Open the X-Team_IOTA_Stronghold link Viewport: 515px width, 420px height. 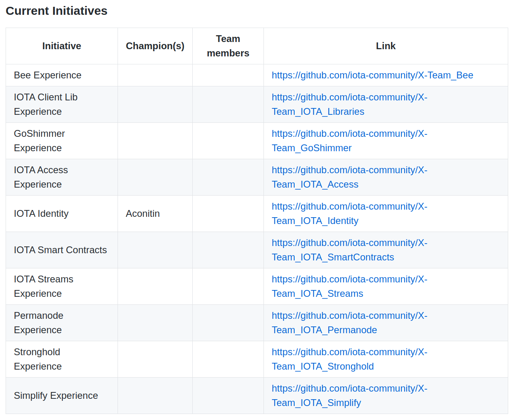coord(349,359)
